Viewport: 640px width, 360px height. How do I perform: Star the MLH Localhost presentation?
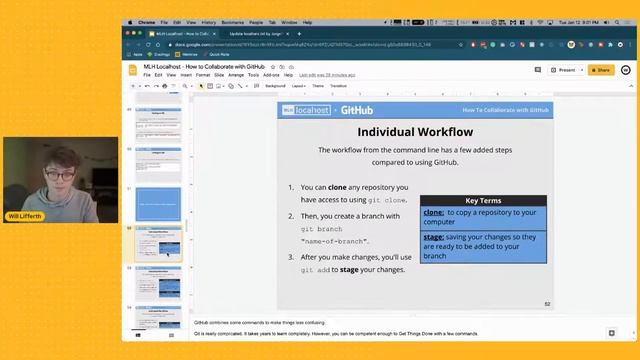click(x=273, y=67)
